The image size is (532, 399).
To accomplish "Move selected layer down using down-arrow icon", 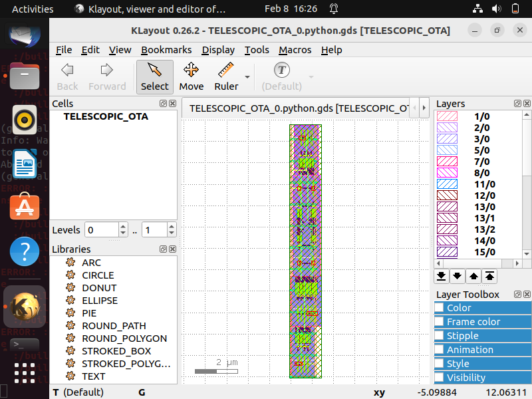I will pos(458,276).
